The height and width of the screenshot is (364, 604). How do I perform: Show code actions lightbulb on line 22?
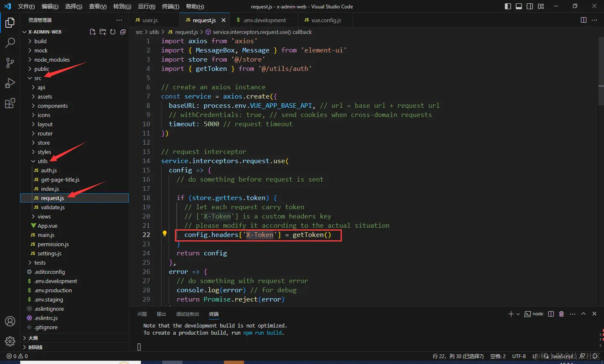[x=165, y=234]
